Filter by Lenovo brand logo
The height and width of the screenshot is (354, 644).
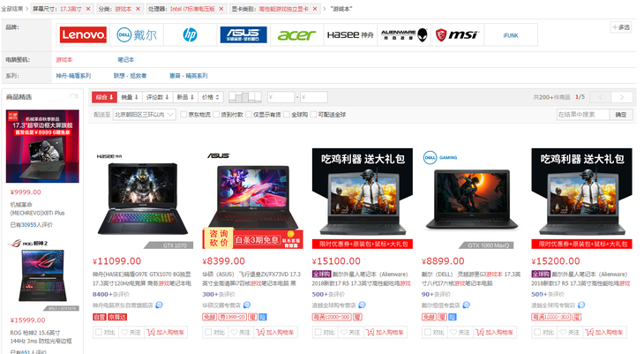(x=84, y=35)
